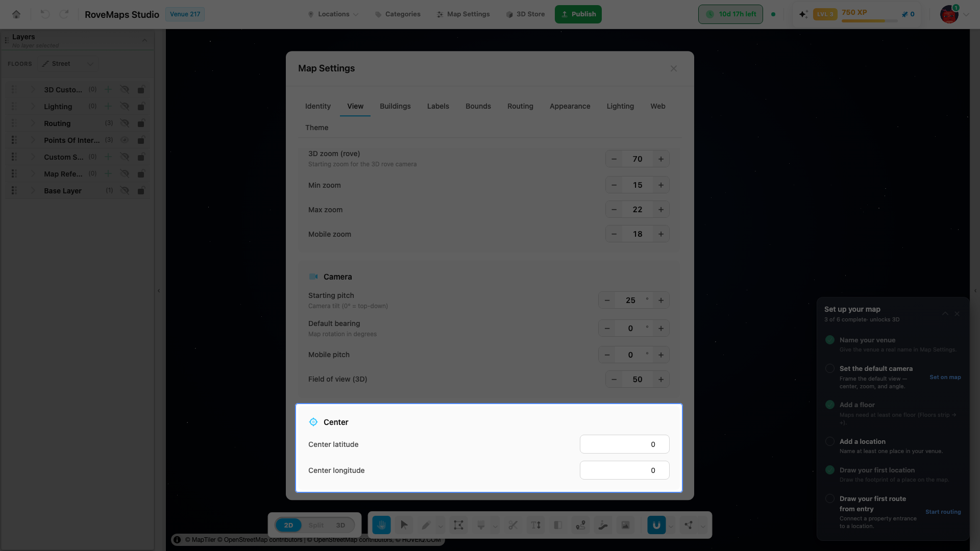Click the Set on map link
Image resolution: width=980 pixels, height=551 pixels.
coord(945,377)
